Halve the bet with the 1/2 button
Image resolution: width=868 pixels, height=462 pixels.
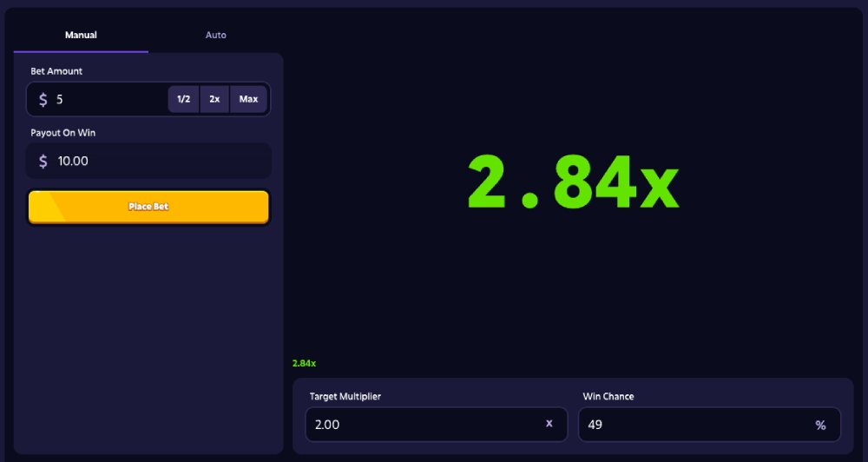pos(183,99)
